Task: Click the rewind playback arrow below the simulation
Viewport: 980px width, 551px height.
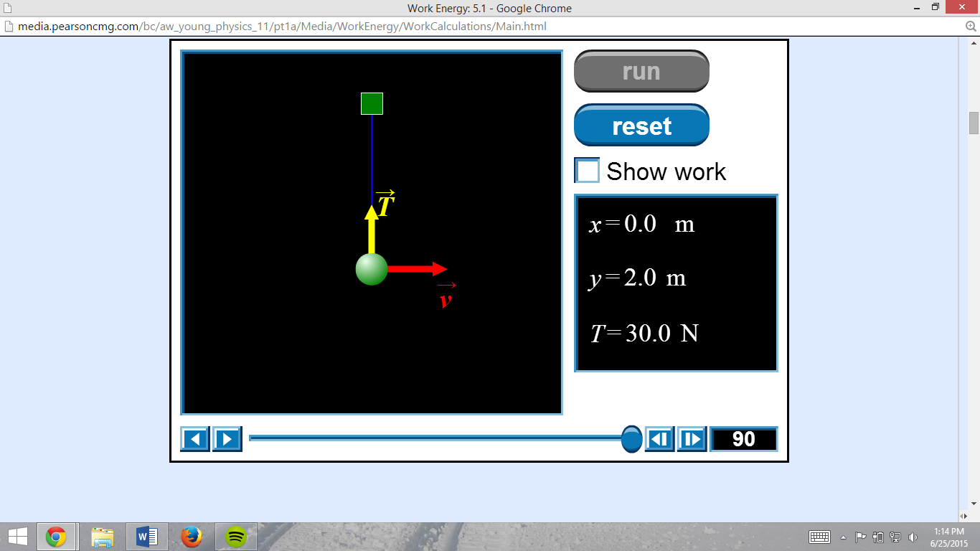Action: (196, 439)
